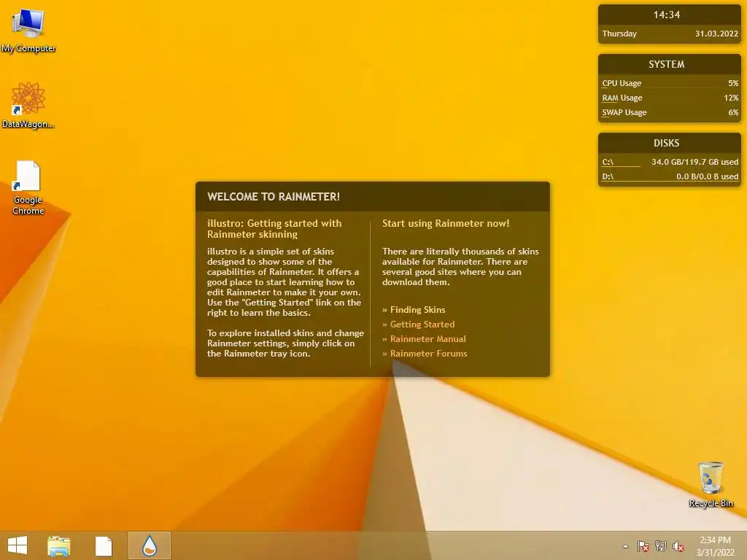
Task: Click the Thursday label in clock skin
Action: (619, 34)
